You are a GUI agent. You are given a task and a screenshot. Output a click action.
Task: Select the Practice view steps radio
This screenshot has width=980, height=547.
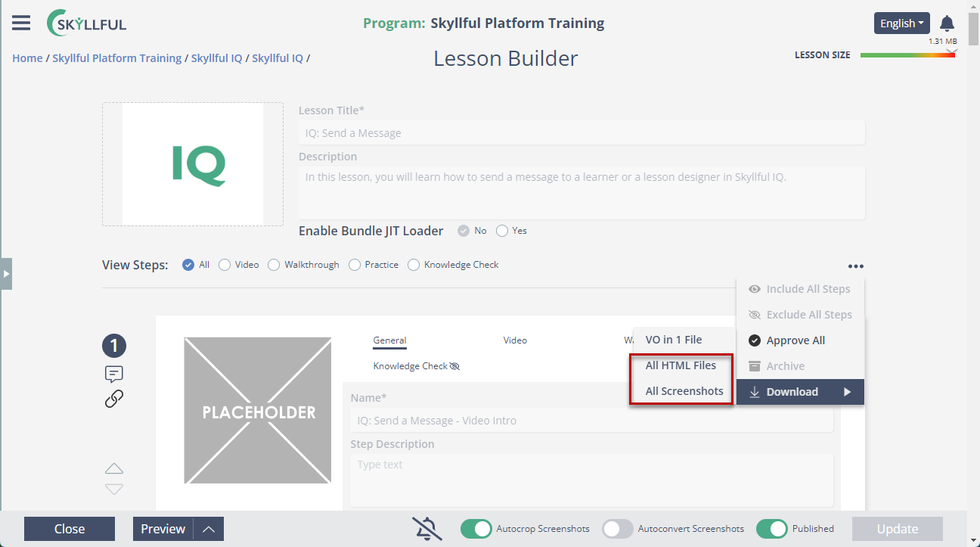coord(355,265)
